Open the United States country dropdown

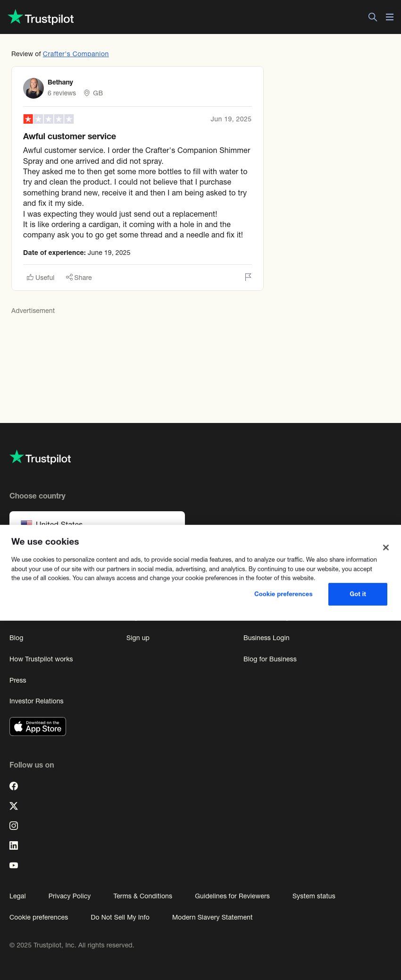97,518
